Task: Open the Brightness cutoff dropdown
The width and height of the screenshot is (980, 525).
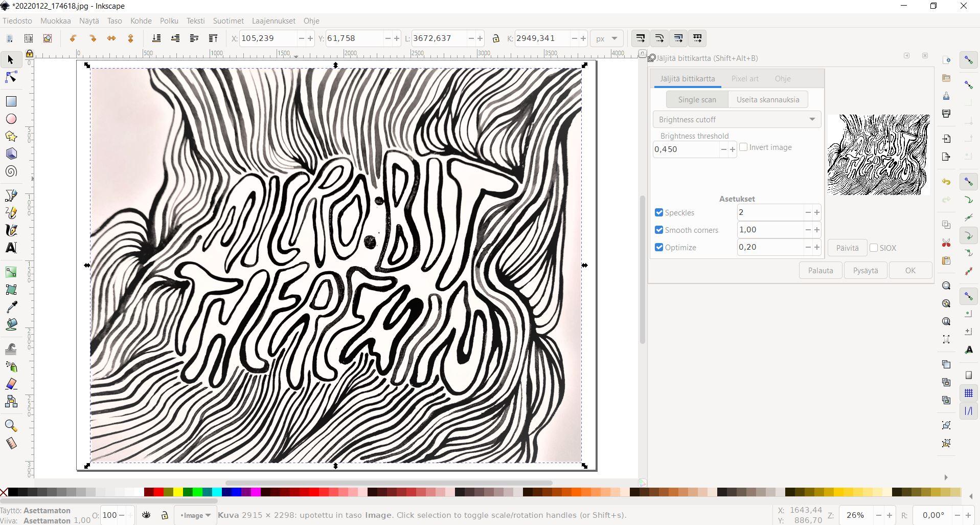Action: [737, 119]
